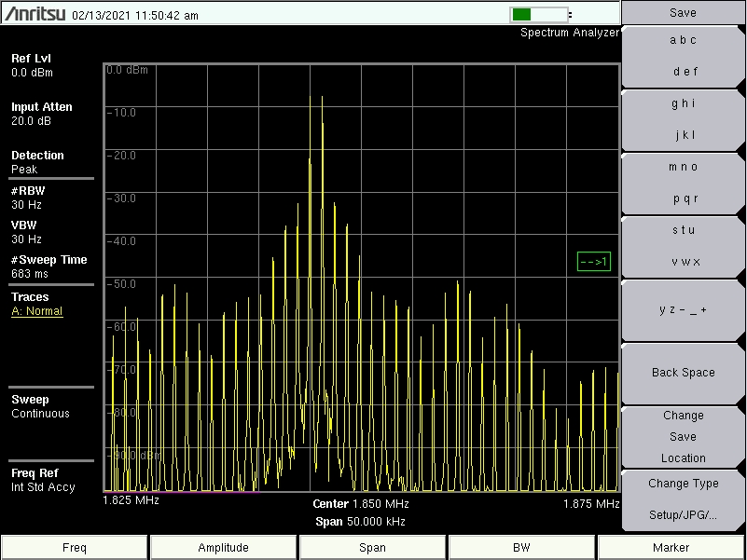Click the Back Space softkey

point(683,373)
